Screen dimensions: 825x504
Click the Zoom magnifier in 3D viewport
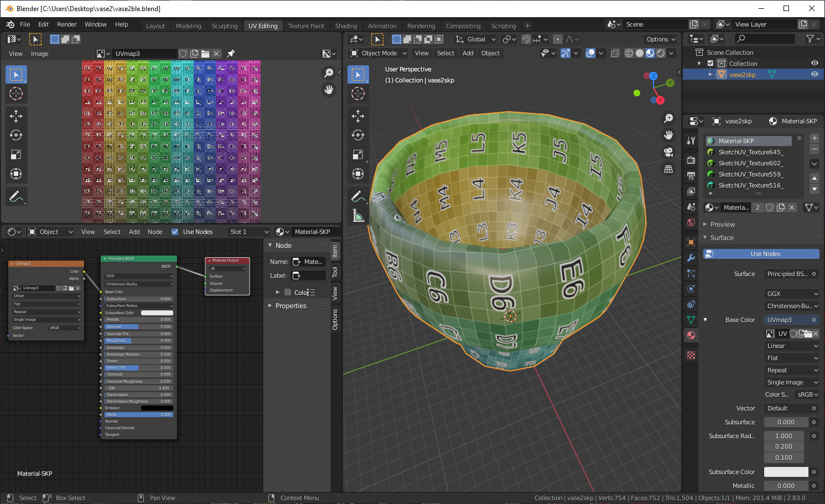(668, 118)
